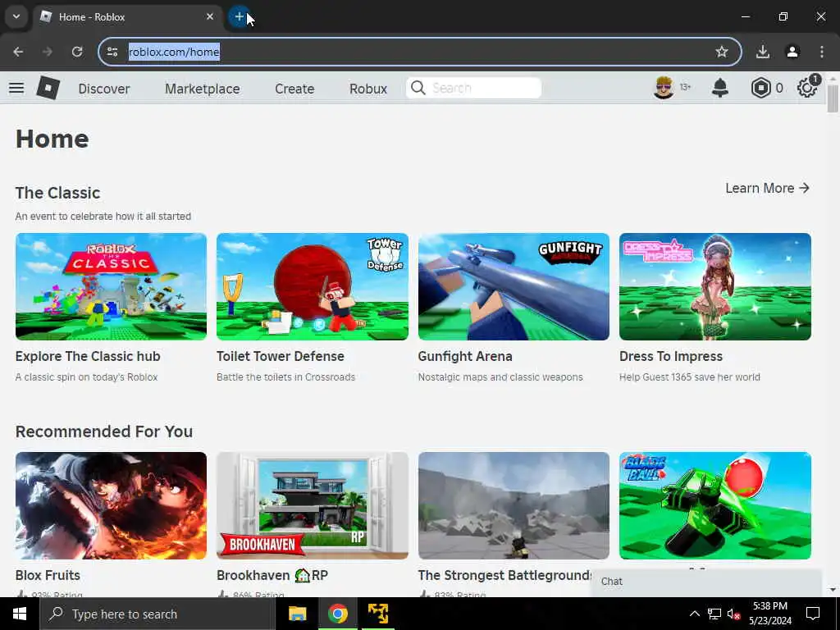Open the hamburger navigation menu
Screen dimensions: 840x630
16,88
